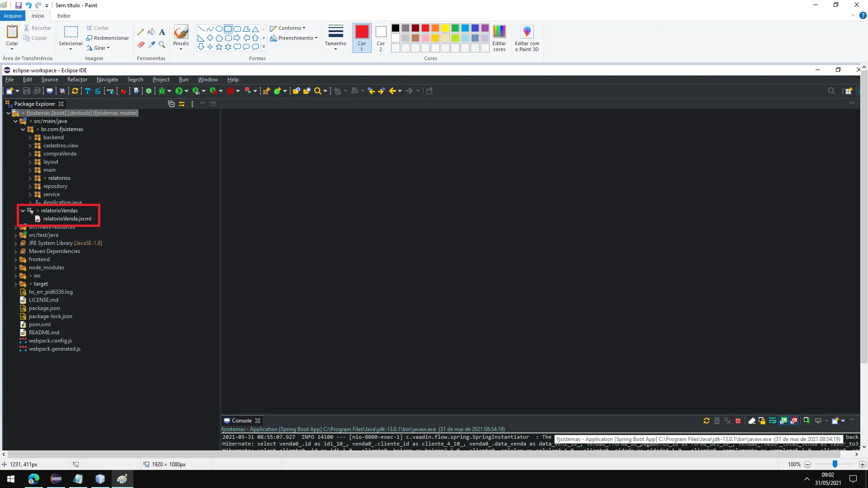Choose the yellow color swatch
The width and height of the screenshot is (868, 488).
point(445,28)
